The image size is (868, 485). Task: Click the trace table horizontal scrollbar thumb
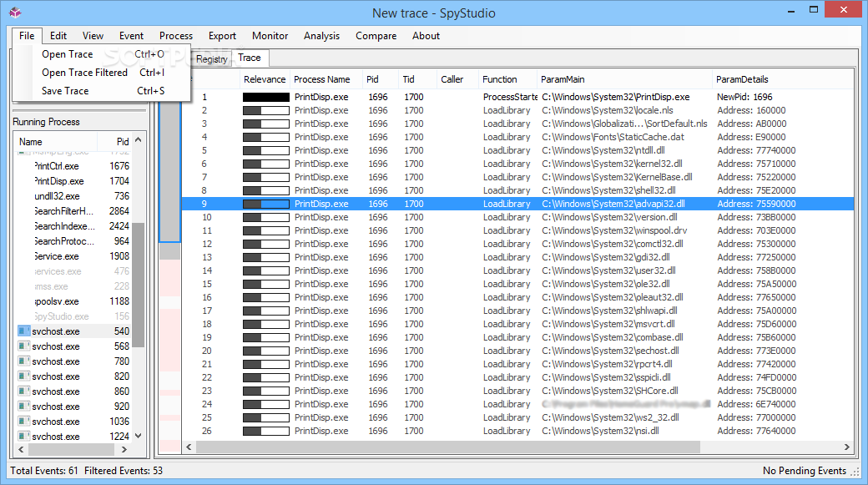point(448,447)
